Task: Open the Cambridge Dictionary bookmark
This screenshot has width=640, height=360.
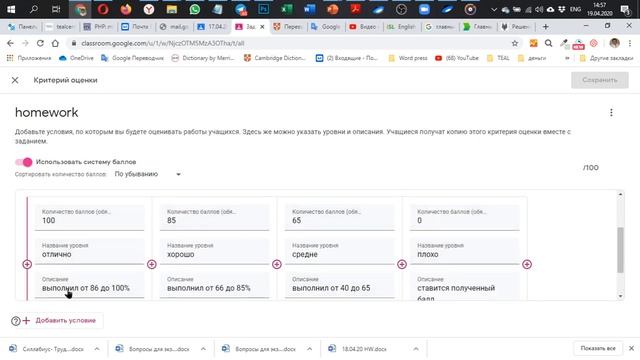Action: (275, 58)
